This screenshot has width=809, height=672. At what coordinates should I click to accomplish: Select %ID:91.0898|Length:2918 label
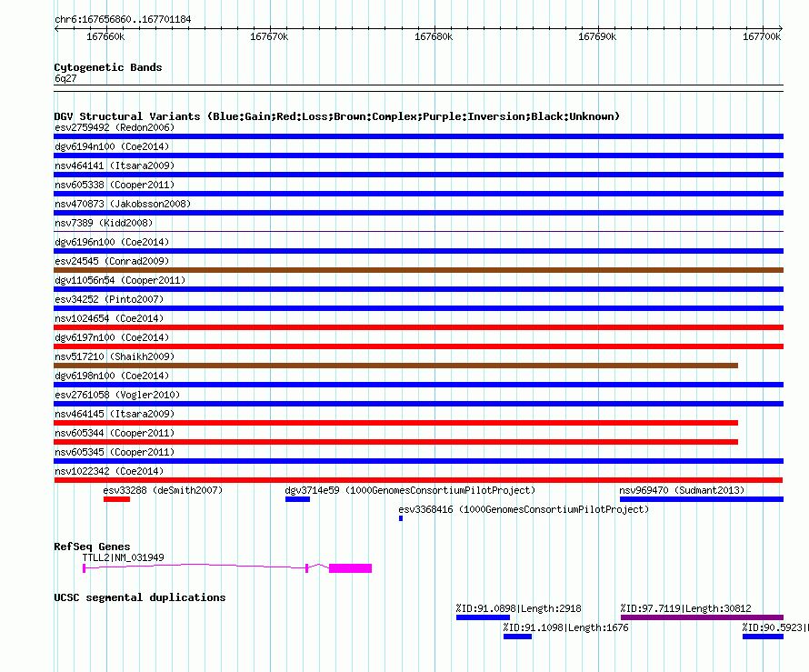click(518, 608)
